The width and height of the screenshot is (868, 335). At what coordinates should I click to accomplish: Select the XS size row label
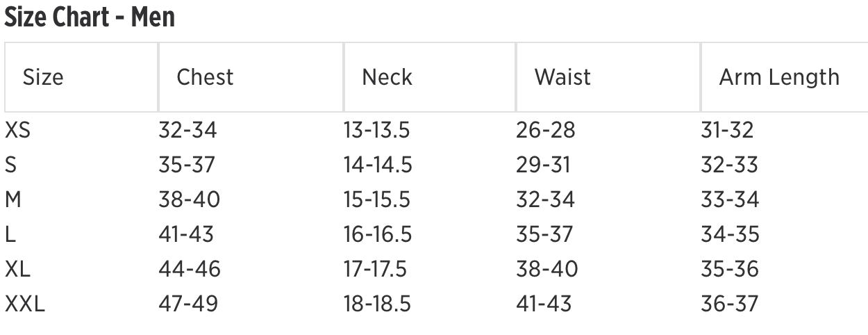17,130
